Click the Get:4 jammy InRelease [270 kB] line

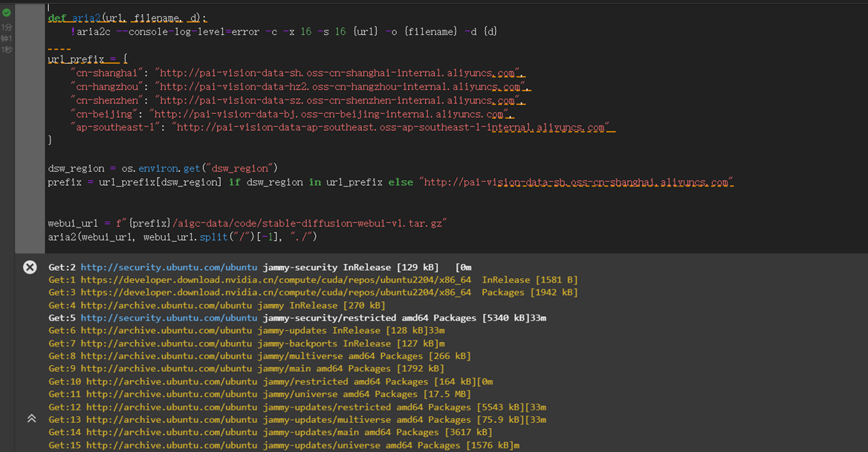(x=216, y=306)
